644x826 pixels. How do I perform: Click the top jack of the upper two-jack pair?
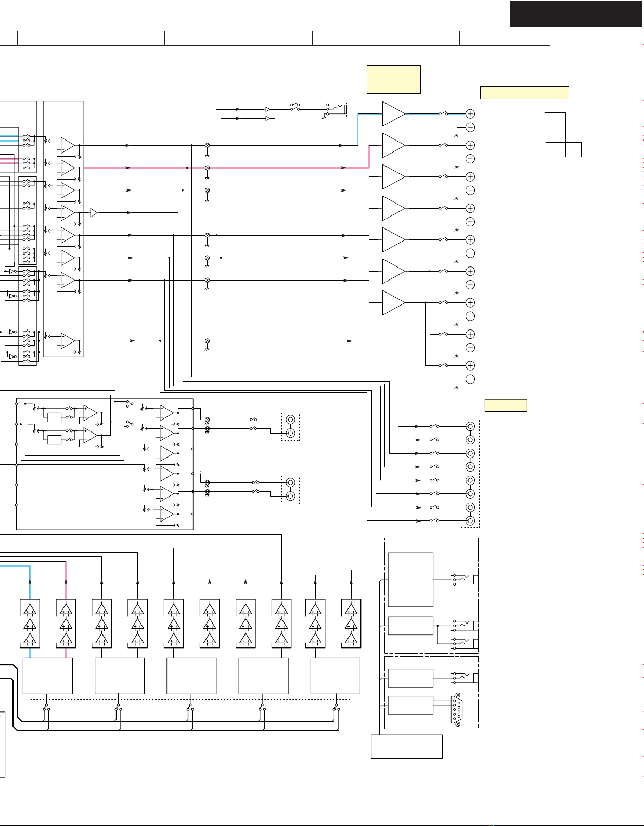[291, 420]
